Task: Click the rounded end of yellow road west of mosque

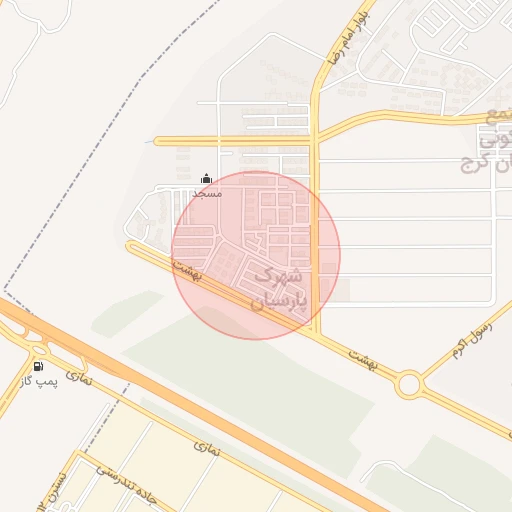Action: (159, 141)
